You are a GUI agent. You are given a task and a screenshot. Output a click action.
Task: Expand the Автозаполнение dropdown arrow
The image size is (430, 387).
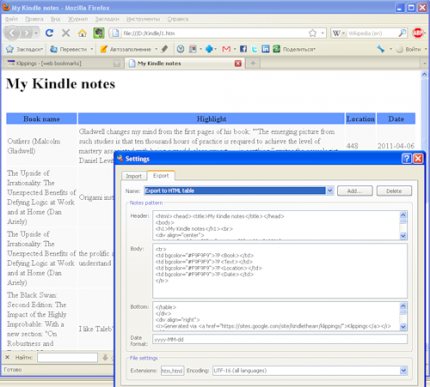tap(156, 49)
